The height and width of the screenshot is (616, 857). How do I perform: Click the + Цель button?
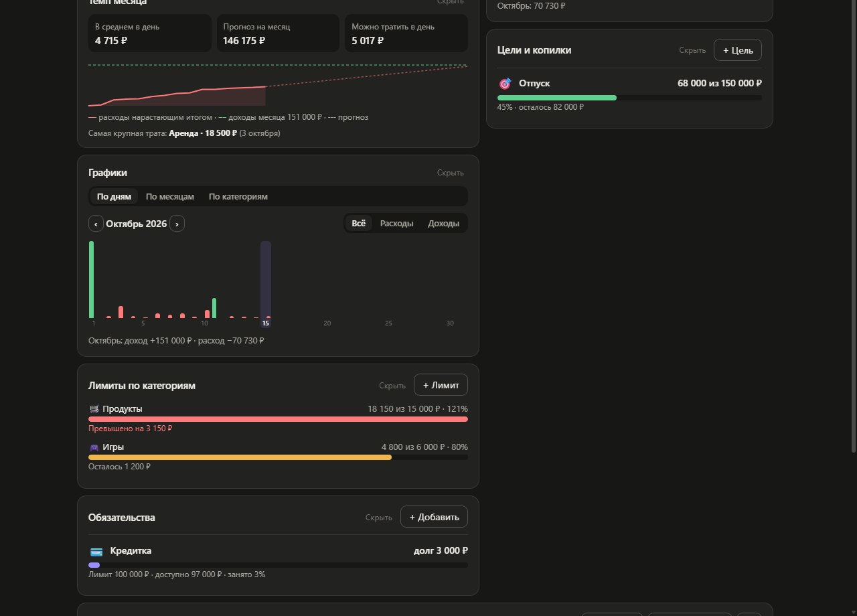738,50
